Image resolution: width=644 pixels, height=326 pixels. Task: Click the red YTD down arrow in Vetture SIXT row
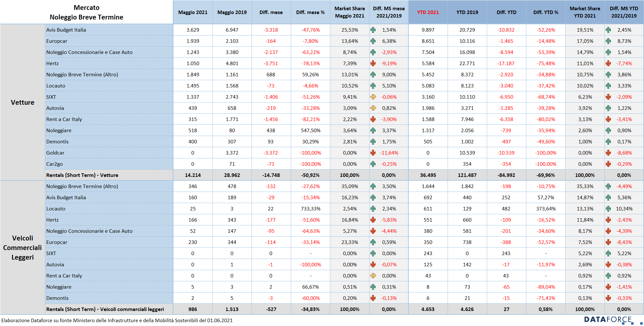click(608, 97)
